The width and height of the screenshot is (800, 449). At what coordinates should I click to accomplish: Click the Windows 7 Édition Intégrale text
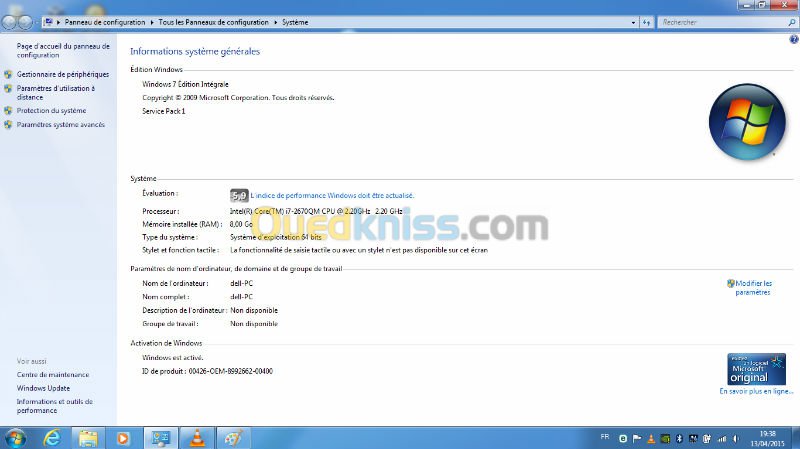[185, 84]
